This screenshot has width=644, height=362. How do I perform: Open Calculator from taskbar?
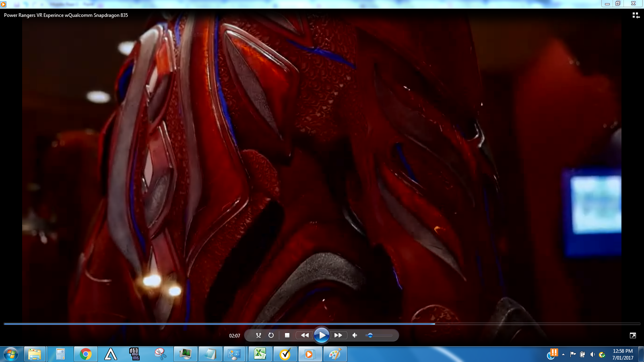[x=60, y=354]
